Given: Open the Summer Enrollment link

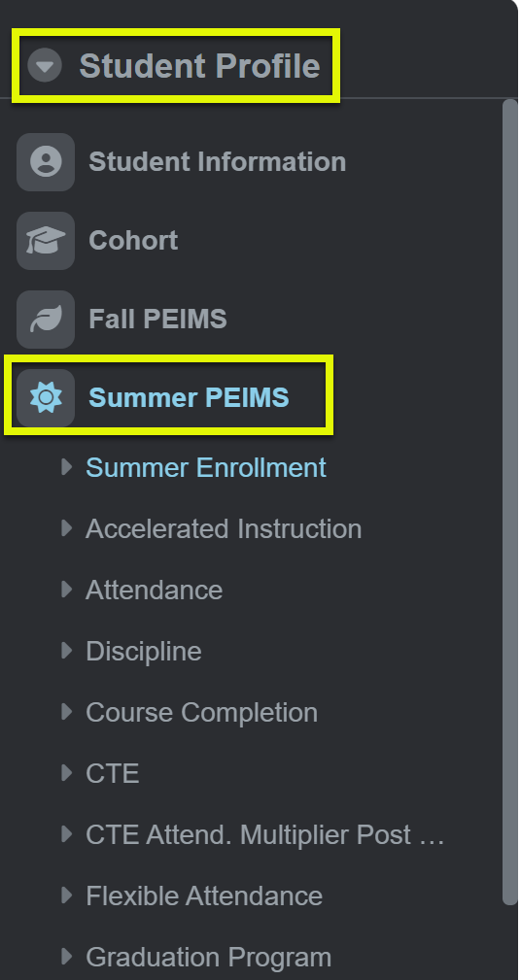Looking at the screenshot, I should pyautogui.click(x=206, y=467).
